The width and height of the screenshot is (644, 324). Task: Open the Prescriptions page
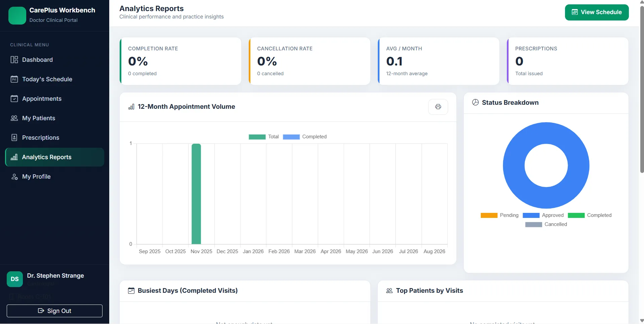(x=54, y=138)
